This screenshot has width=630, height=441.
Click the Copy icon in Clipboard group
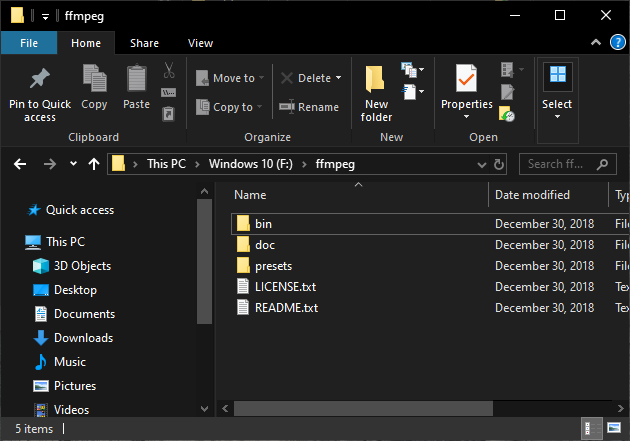pos(95,80)
